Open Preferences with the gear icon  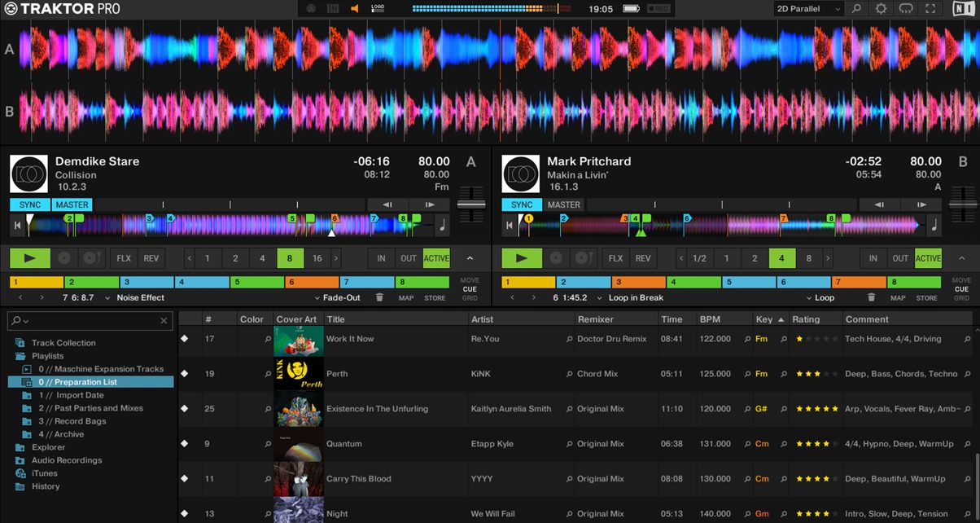coord(881,9)
